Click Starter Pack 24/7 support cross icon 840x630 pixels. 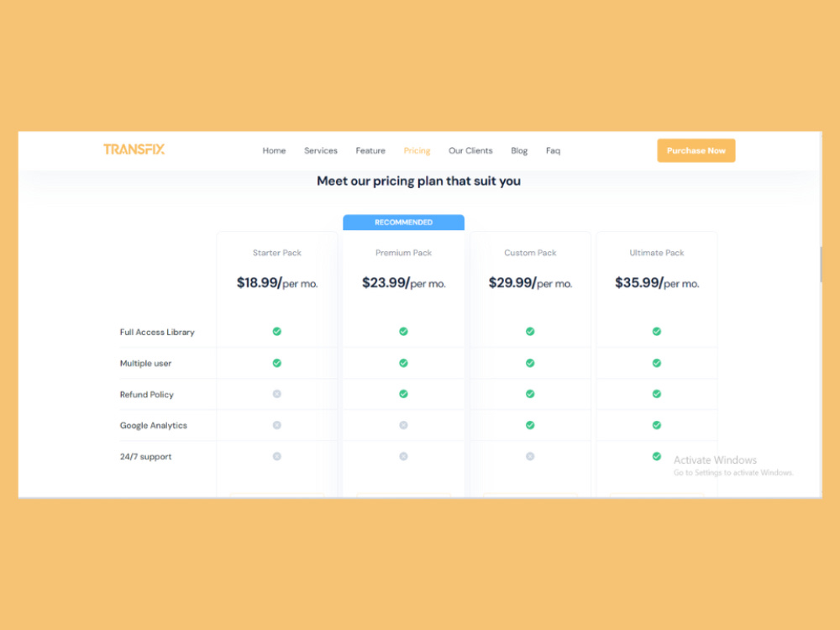point(277,456)
